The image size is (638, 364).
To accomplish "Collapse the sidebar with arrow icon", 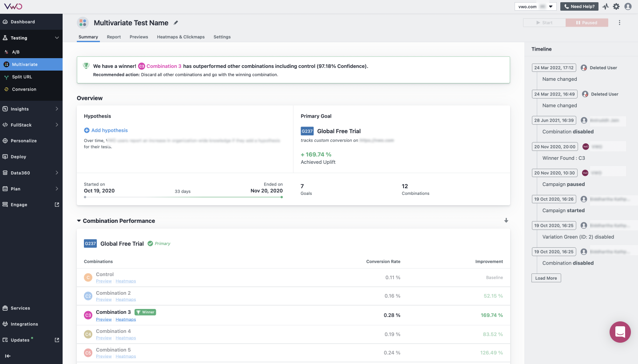I will [8, 356].
